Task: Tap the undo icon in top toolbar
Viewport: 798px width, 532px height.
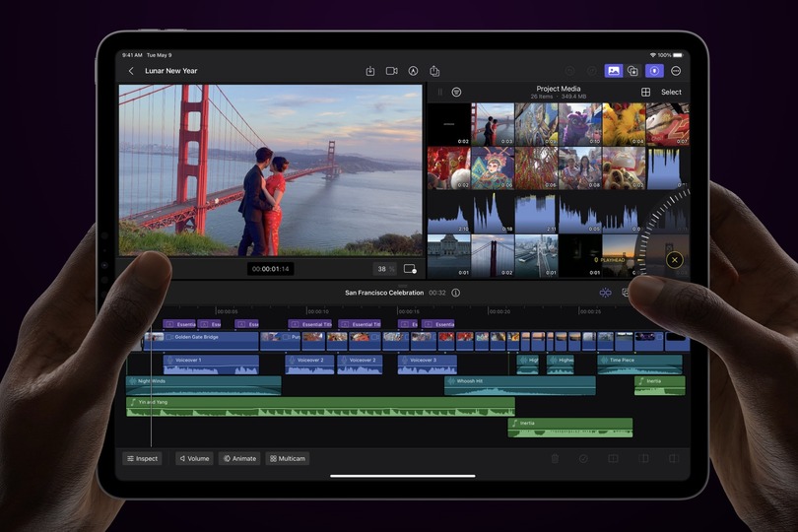Action: coord(570,71)
